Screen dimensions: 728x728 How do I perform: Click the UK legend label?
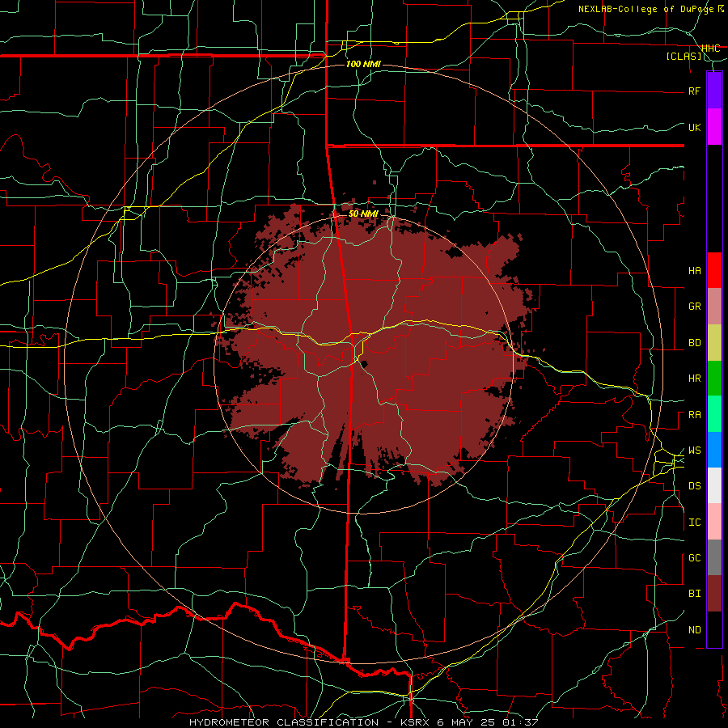click(694, 127)
